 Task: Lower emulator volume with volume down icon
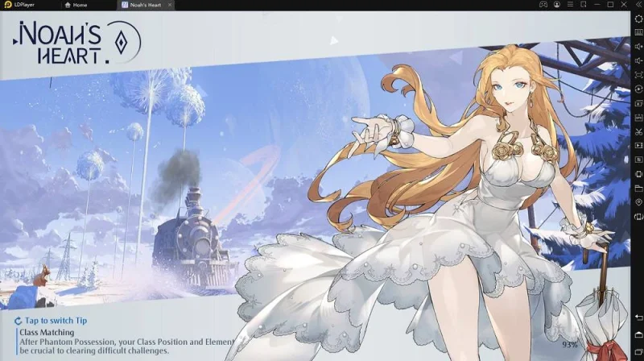coord(638,61)
